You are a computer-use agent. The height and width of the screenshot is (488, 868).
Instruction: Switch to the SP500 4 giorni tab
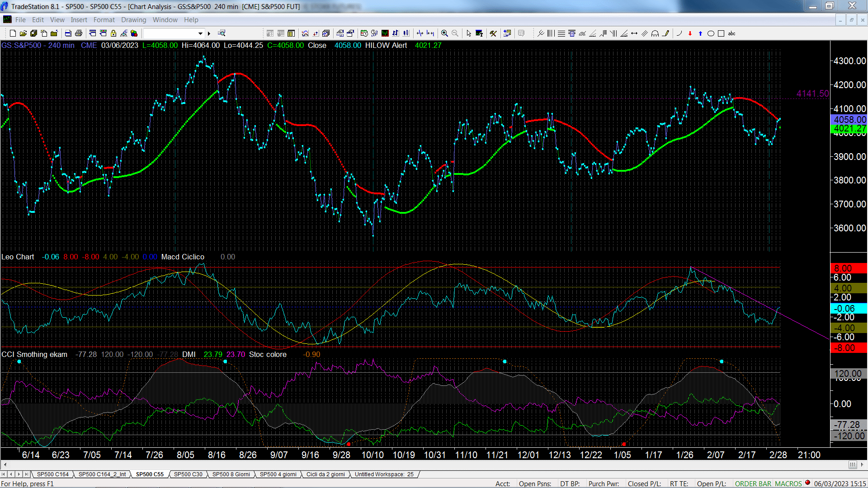tap(278, 474)
